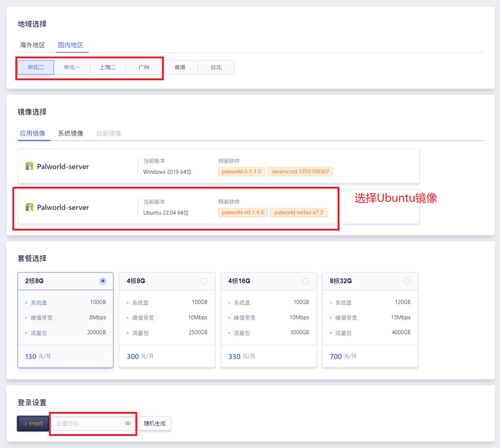Click the 2000GB traffic value
500x448 pixels.
pos(96,332)
